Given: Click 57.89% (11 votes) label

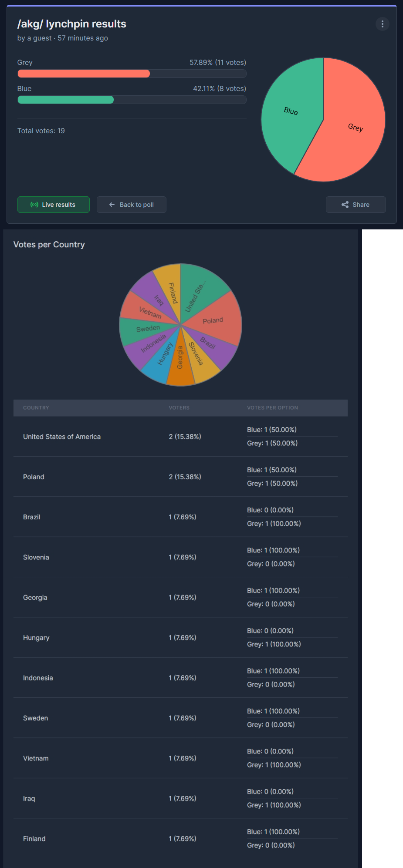Looking at the screenshot, I should point(218,62).
